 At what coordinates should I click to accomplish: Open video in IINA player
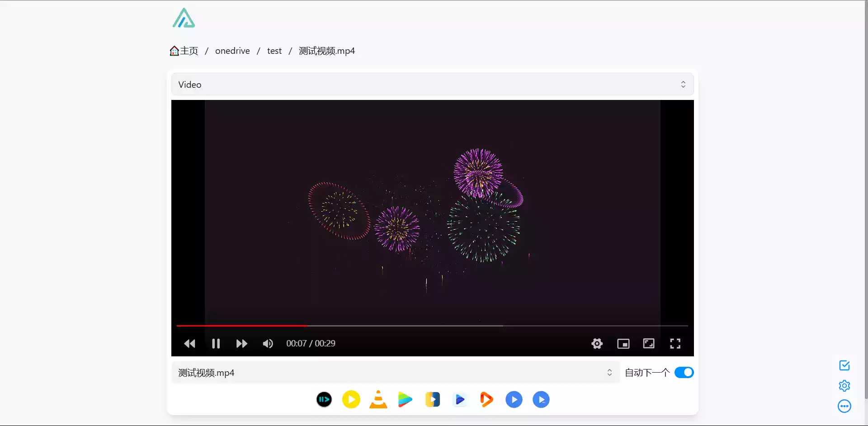324,399
